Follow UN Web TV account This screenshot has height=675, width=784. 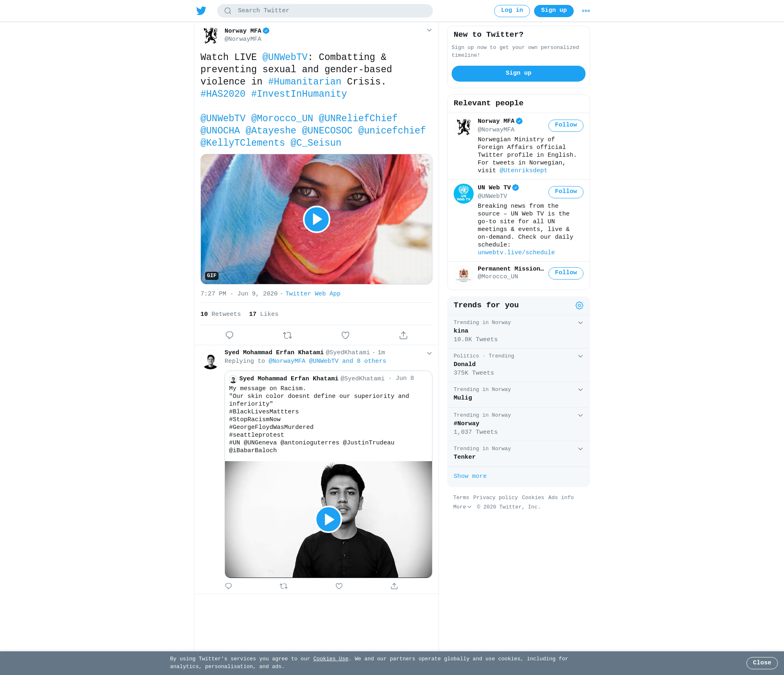pos(566,192)
